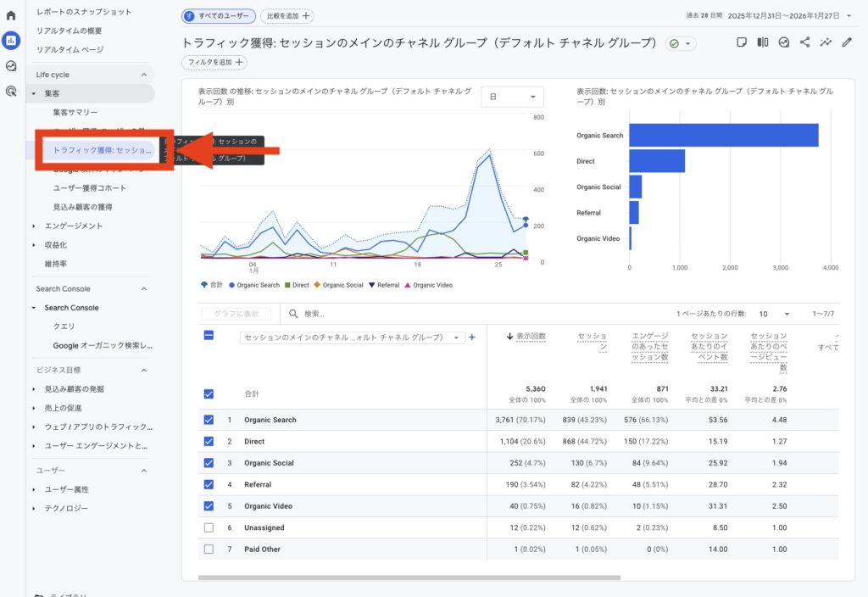868x597 pixels.
Task: Uncheck the Organic Search row checkbox
Action: (209, 420)
